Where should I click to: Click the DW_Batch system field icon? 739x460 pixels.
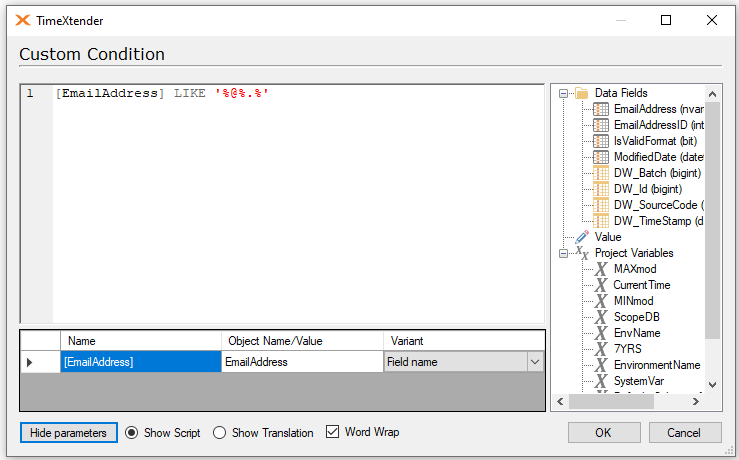point(600,173)
